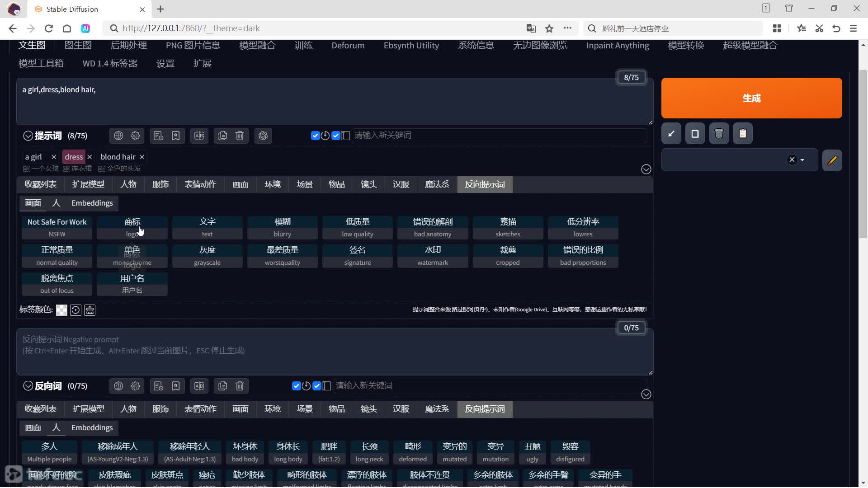Viewport: 868px width, 488px height.
Task: Add the 'long neck' negative tag
Action: point(369,452)
